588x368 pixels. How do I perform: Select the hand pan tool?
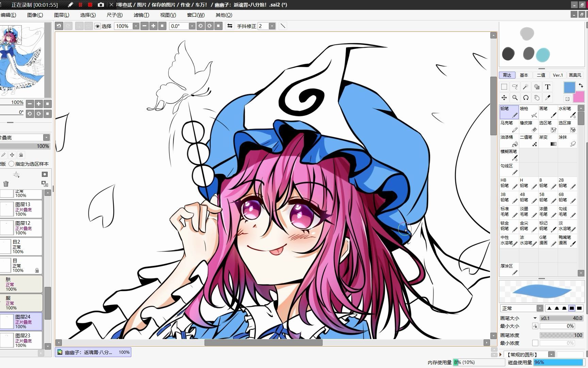pyautogui.click(x=537, y=98)
